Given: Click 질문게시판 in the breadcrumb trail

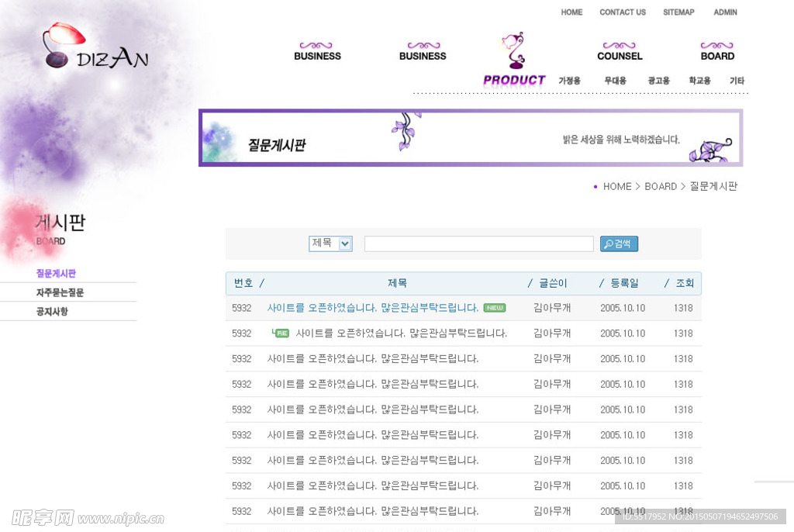Looking at the screenshot, I should point(713,186).
